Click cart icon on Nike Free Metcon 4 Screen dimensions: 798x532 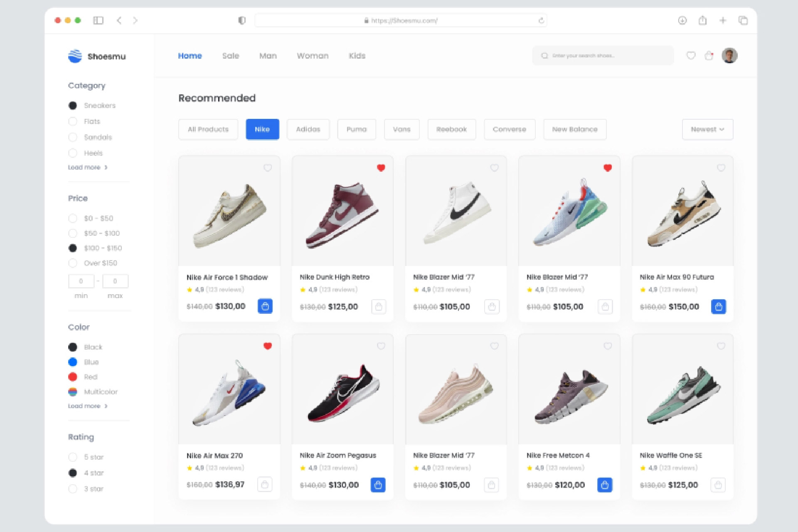(x=605, y=485)
